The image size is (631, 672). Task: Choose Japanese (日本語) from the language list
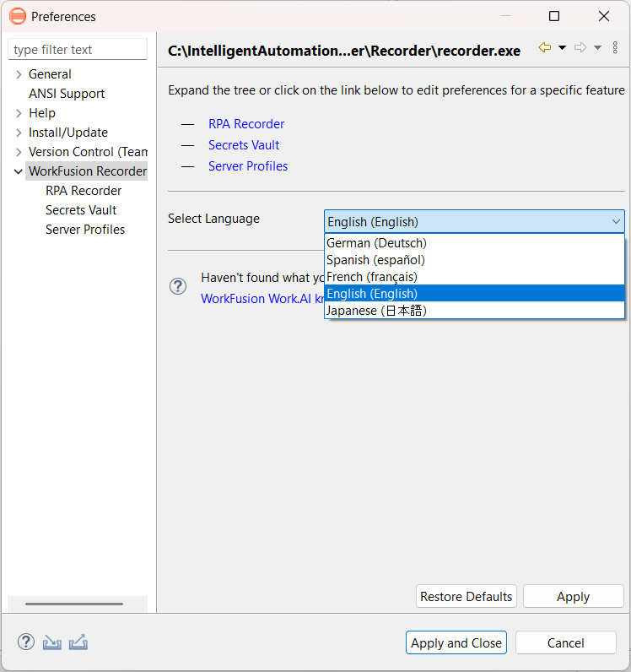pos(474,311)
